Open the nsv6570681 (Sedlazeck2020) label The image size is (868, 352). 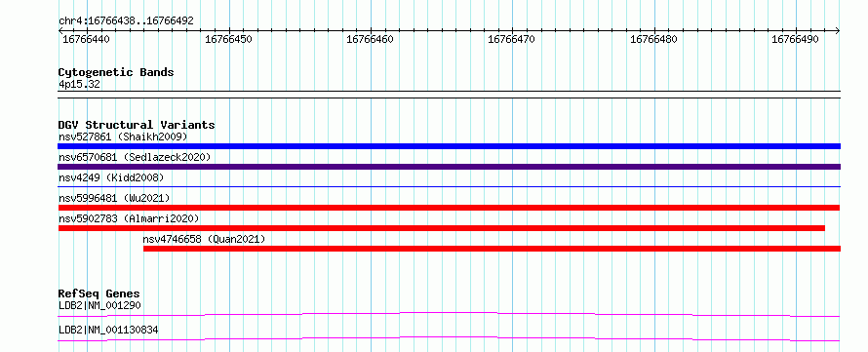(x=135, y=157)
